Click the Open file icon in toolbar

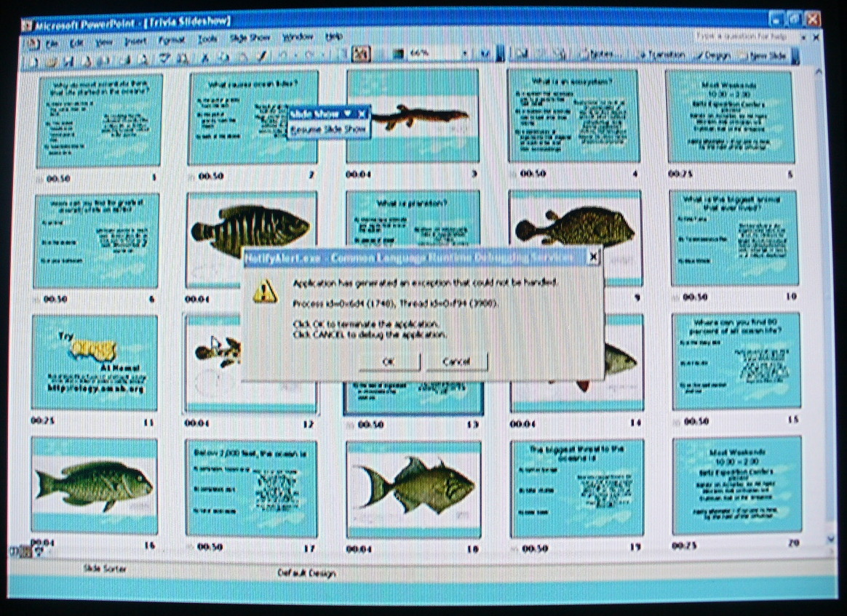[x=52, y=61]
